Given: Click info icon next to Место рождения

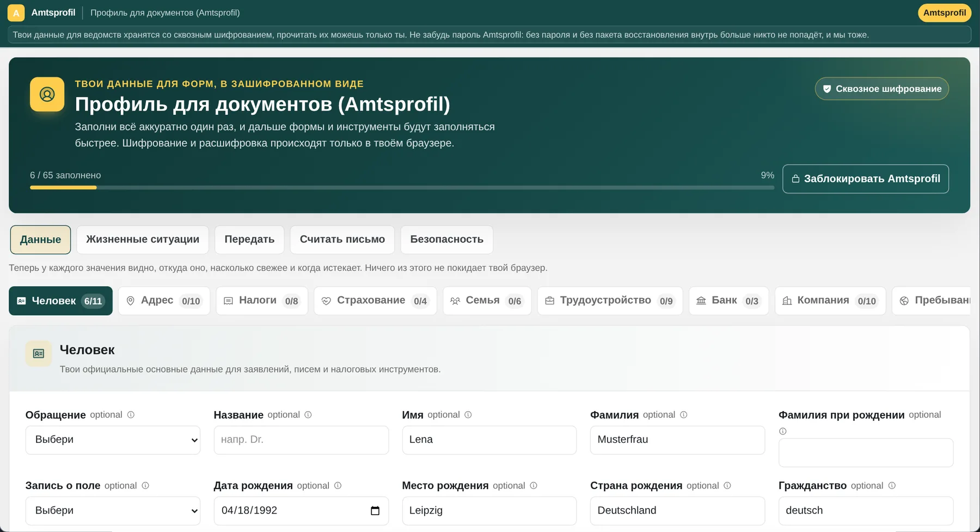Looking at the screenshot, I should (534, 486).
